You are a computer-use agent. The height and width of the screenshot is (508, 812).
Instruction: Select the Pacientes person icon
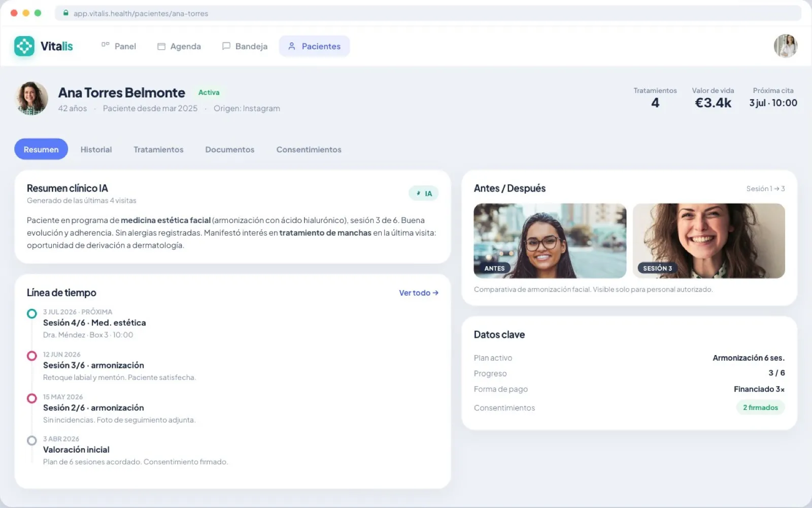[292, 46]
